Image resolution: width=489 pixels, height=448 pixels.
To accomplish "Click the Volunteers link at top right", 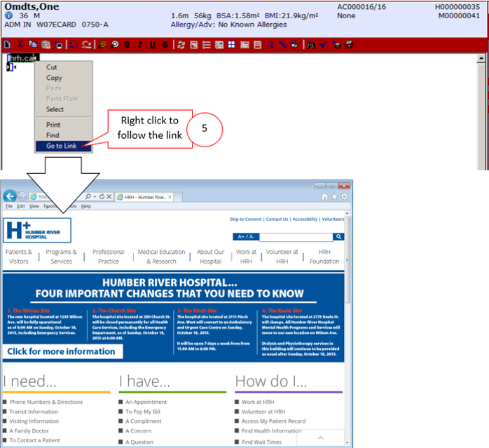I will (333, 219).
